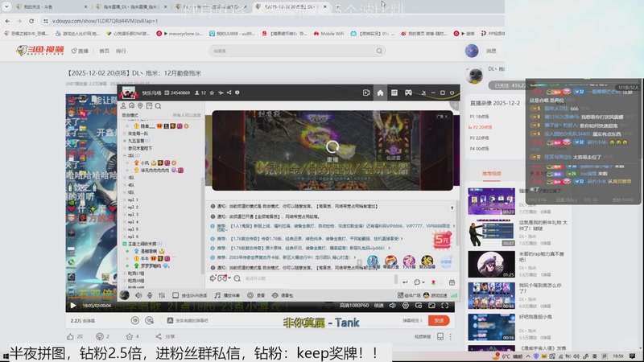
Task: Share the YY channel
Action: [x=229, y=93]
